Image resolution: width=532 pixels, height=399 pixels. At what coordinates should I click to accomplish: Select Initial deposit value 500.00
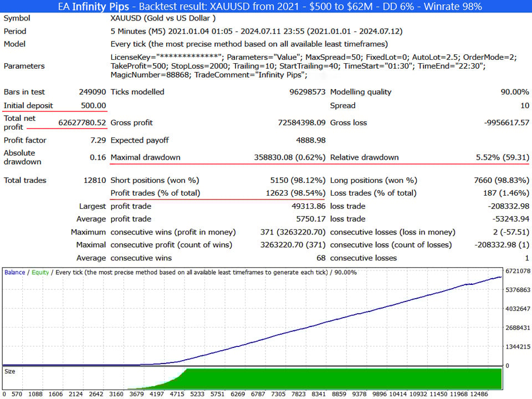click(x=93, y=105)
